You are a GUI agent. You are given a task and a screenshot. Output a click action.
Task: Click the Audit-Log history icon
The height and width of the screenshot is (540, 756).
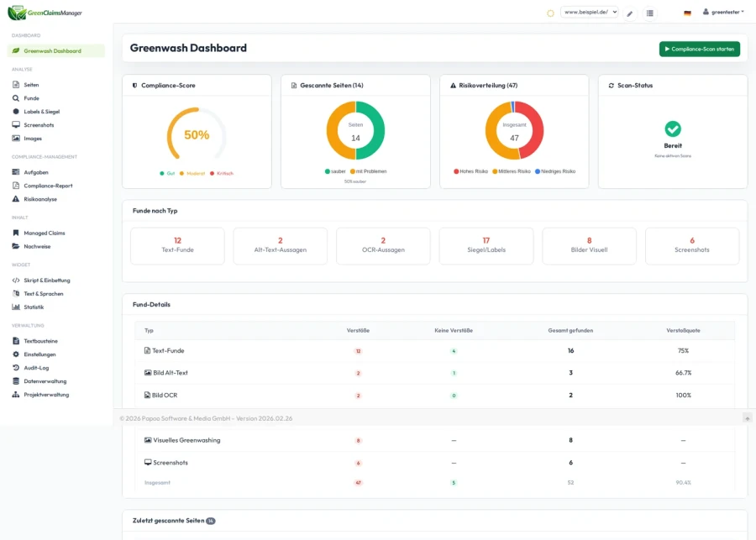point(16,368)
